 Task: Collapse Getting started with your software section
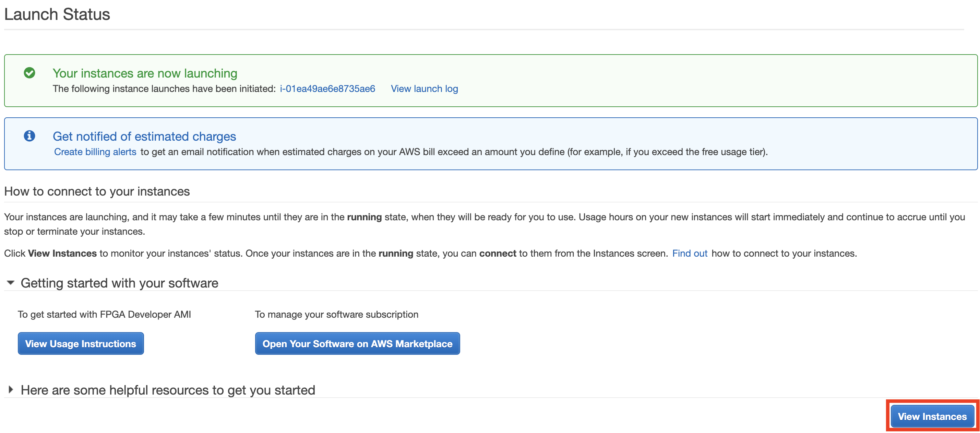(x=11, y=283)
